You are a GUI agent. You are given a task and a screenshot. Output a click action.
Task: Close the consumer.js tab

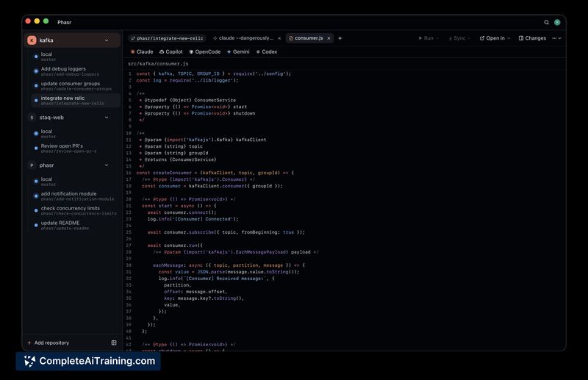tap(329, 38)
